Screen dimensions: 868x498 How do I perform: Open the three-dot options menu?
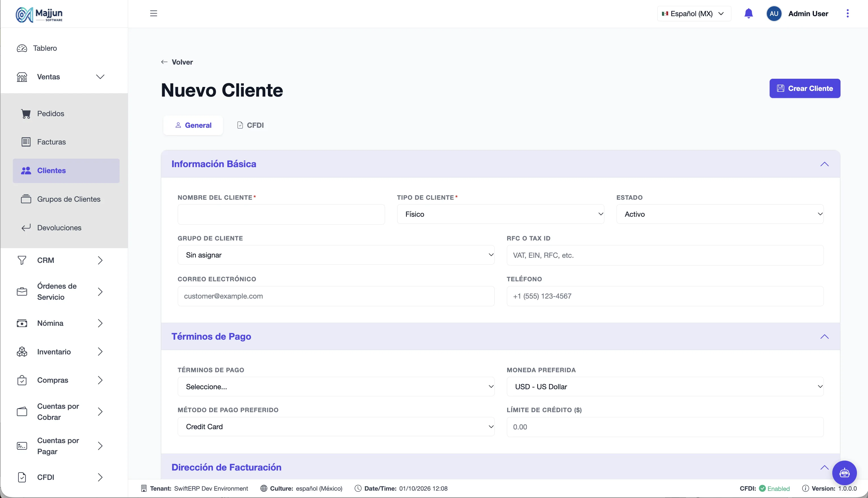(848, 13)
